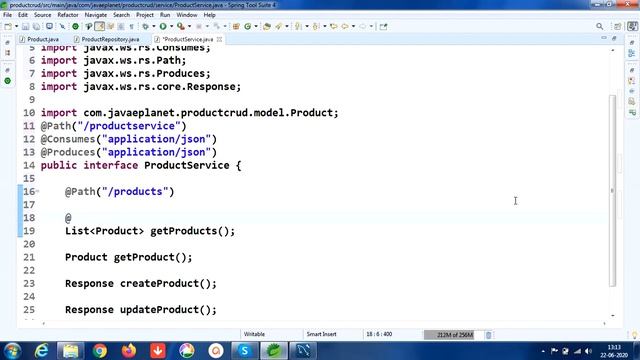Open the Next Annotation dropdown arrow

coord(307,27)
